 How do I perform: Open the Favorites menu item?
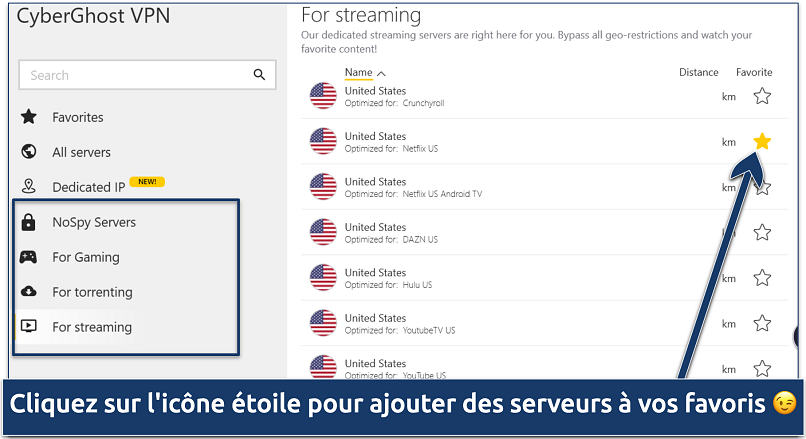pyautogui.click(x=78, y=117)
